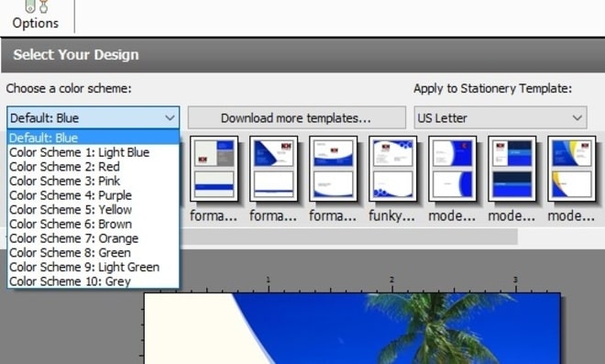Choose Color Scheme 7: Orange
The image size is (605, 364).
[93, 238]
